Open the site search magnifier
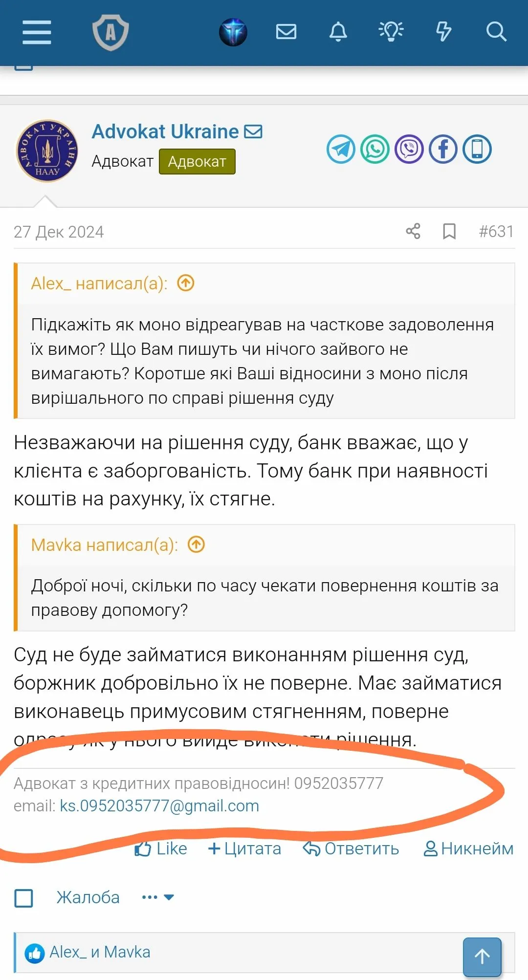This screenshot has height=980, width=528. [496, 32]
